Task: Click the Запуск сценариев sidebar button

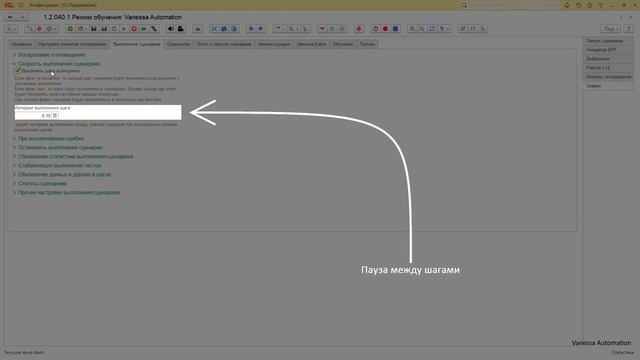Action: (609, 41)
